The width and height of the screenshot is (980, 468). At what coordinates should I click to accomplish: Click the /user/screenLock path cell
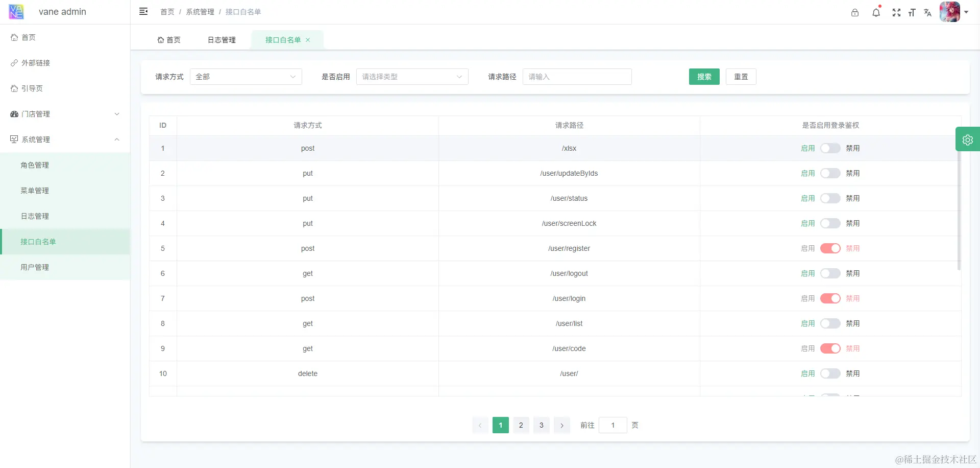[569, 223]
